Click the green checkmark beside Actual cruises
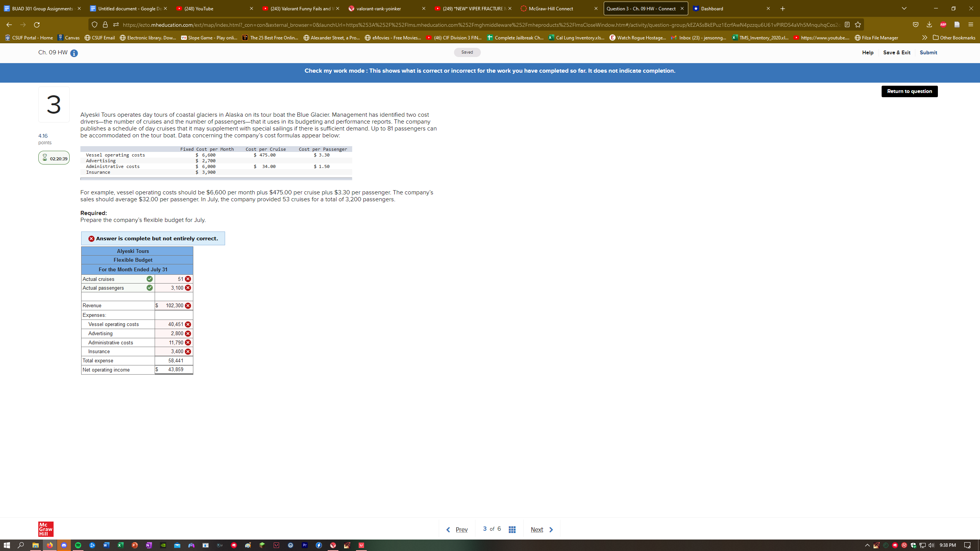 [149, 279]
